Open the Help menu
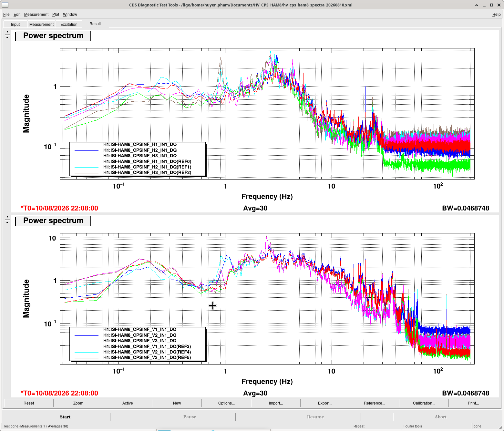 coord(496,15)
